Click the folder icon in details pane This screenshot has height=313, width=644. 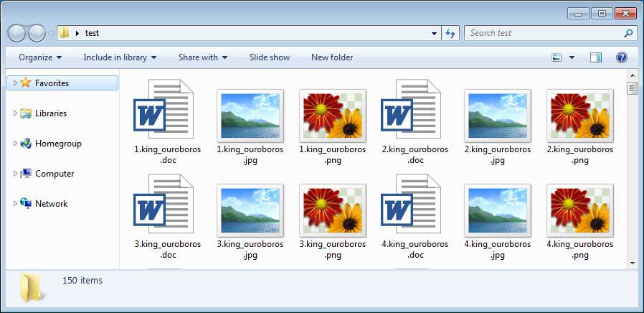click(32, 287)
